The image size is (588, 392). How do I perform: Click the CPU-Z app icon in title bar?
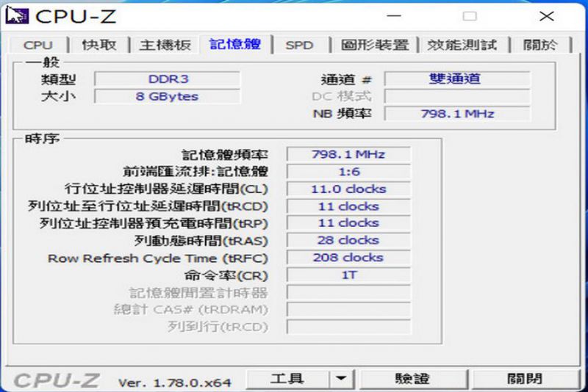coord(17,15)
